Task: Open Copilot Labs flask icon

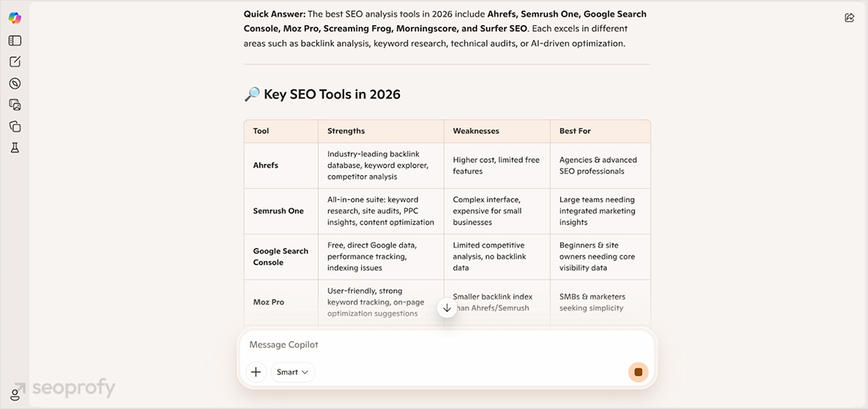Action: [x=14, y=148]
